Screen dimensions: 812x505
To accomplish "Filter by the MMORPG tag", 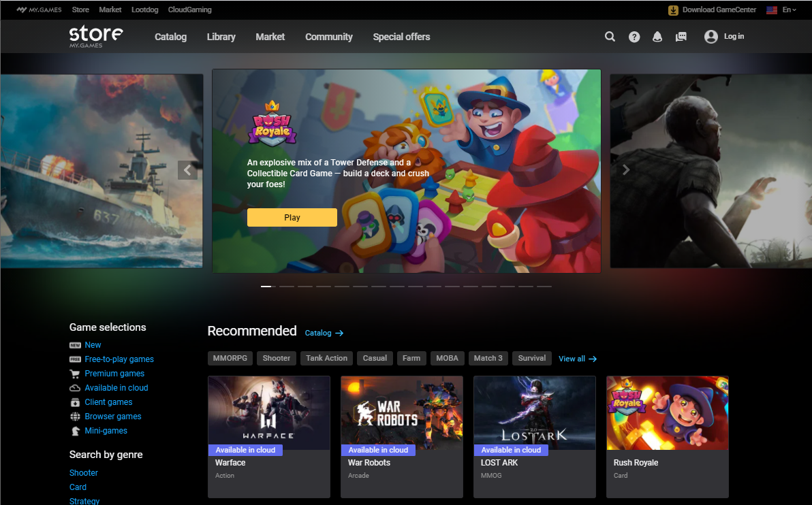I will coord(230,358).
